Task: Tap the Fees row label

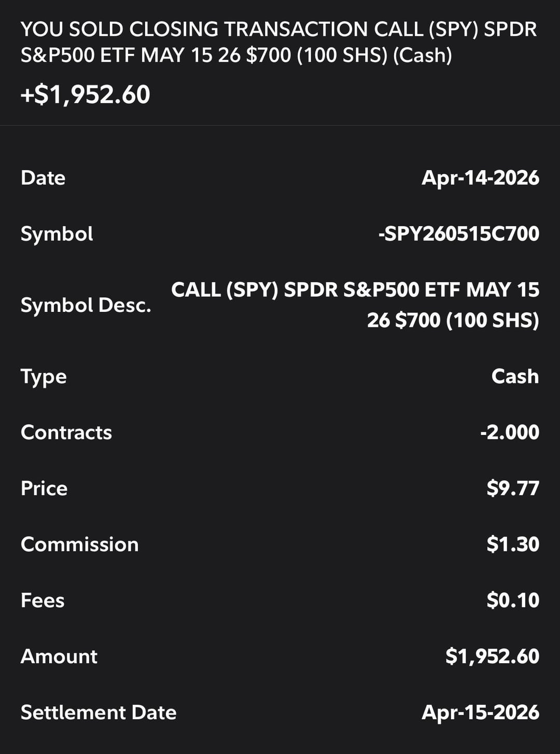Action: click(x=43, y=601)
